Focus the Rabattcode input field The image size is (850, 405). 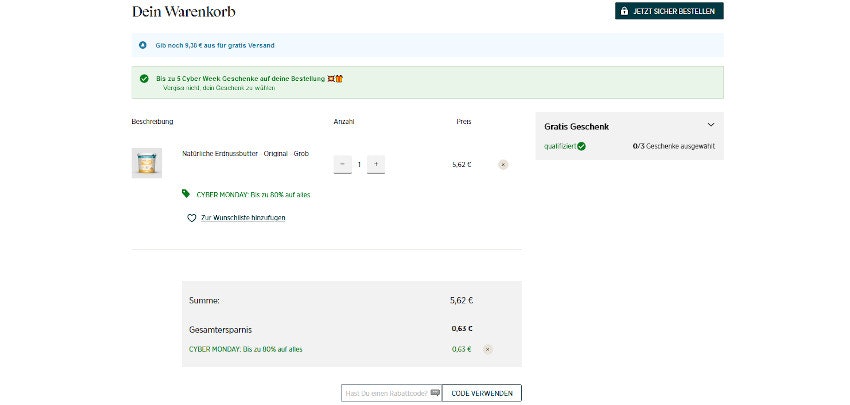(390, 393)
